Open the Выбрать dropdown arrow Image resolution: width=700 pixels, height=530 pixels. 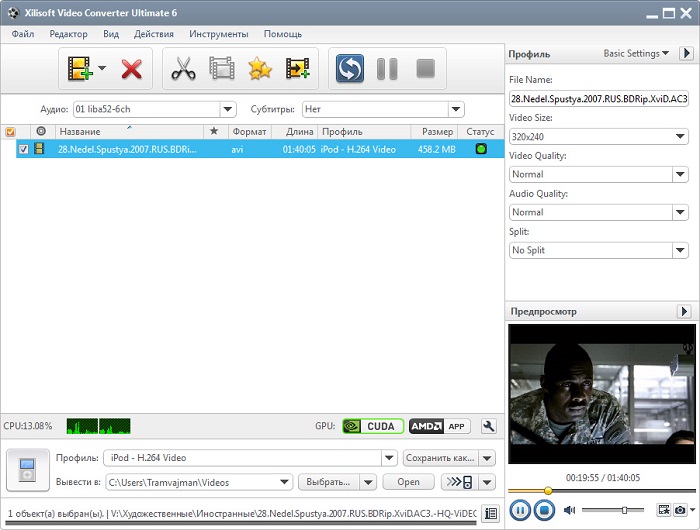pos(368,482)
